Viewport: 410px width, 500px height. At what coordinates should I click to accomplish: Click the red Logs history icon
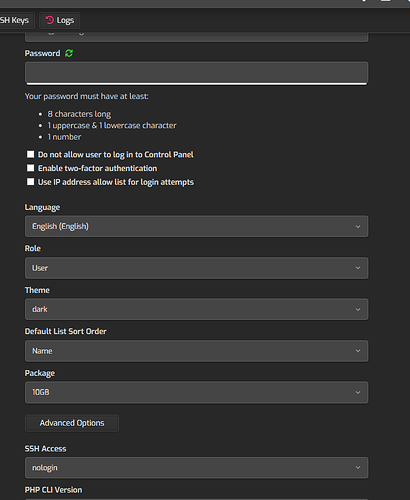[x=49, y=20]
